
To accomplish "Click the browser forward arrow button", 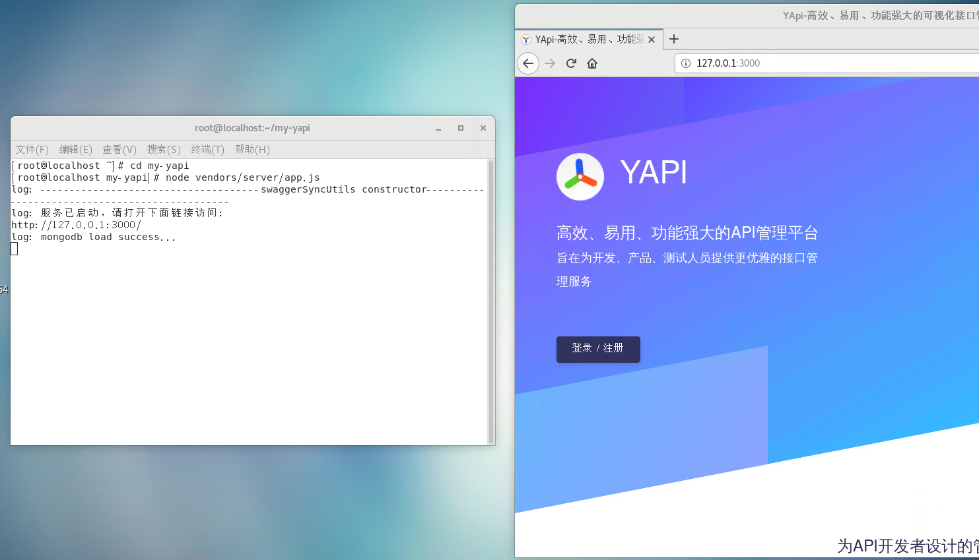I will tap(550, 63).
